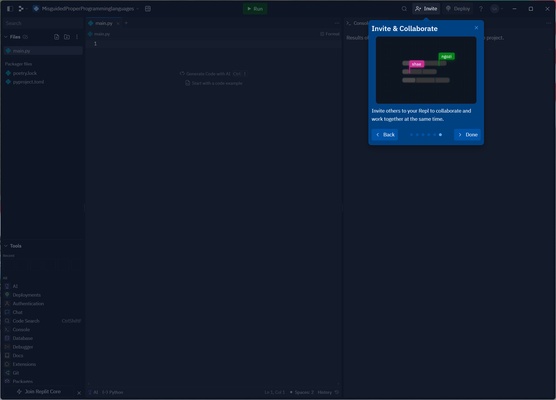The width and height of the screenshot is (556, 400).
Task: Open the search magnifier icon in the header
Action: pyautogui.click(x=404, y=9)
